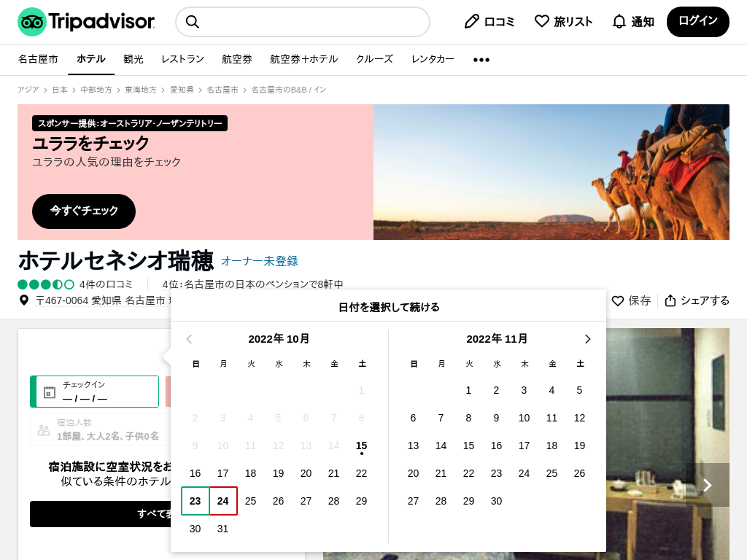Image resolution: width=747 pixels, height=560 pixels.
Task: Pick November 15 in the calendar
Action: coord(468,446)
